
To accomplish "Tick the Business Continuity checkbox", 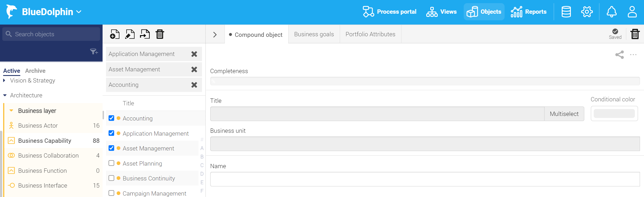I will point(111,178).
